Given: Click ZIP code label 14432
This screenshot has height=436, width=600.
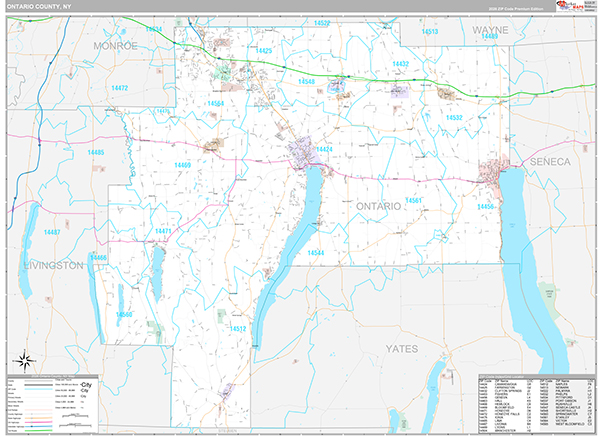Looking at the screenshot, I should tap(400, 64).
